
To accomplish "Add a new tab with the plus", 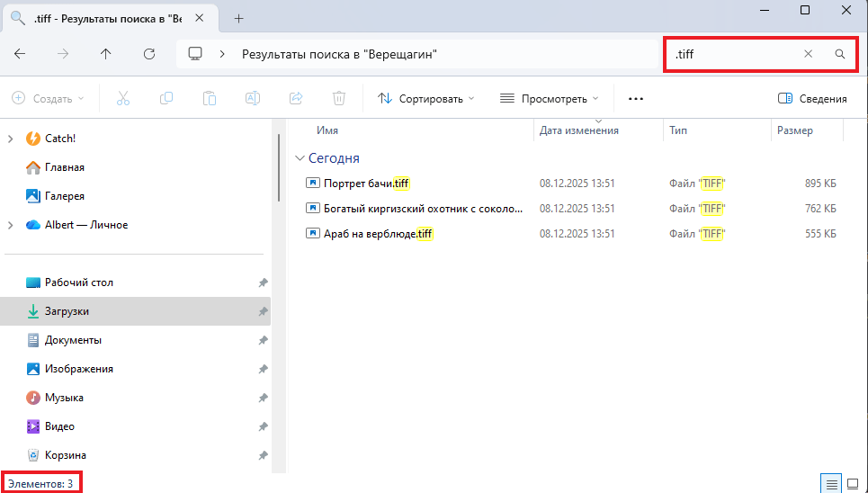I will (x=238, y=18).
